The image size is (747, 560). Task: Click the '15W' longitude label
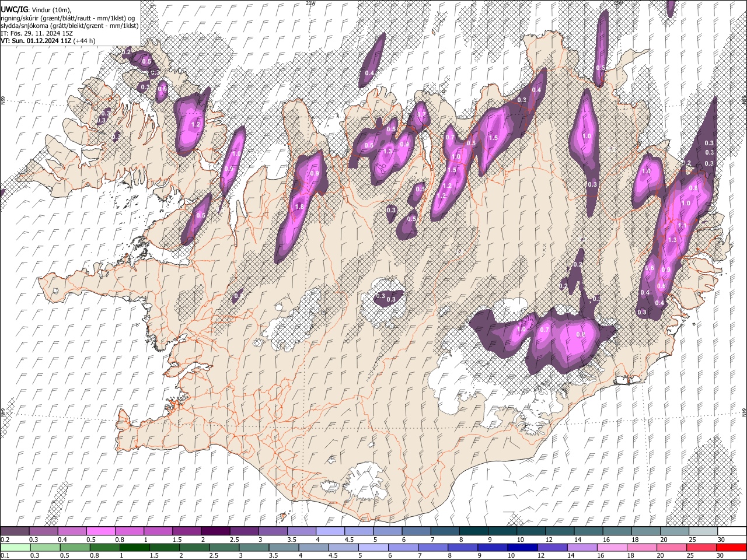click(618, 3)
